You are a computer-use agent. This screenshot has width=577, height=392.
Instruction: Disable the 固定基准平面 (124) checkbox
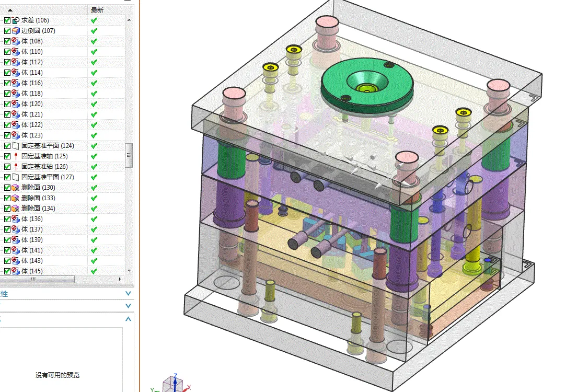pos(7,146)
